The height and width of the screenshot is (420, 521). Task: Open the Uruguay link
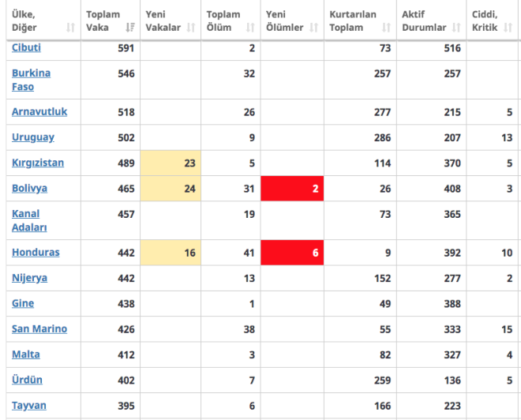tap(32, 137)
